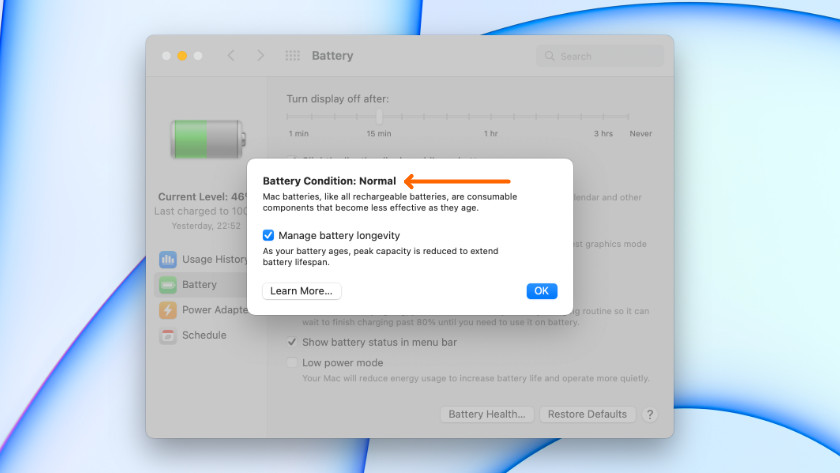Open the Power Adapter sidebar icon
Screen dimensions: 840x473
[x=167, y=310]
